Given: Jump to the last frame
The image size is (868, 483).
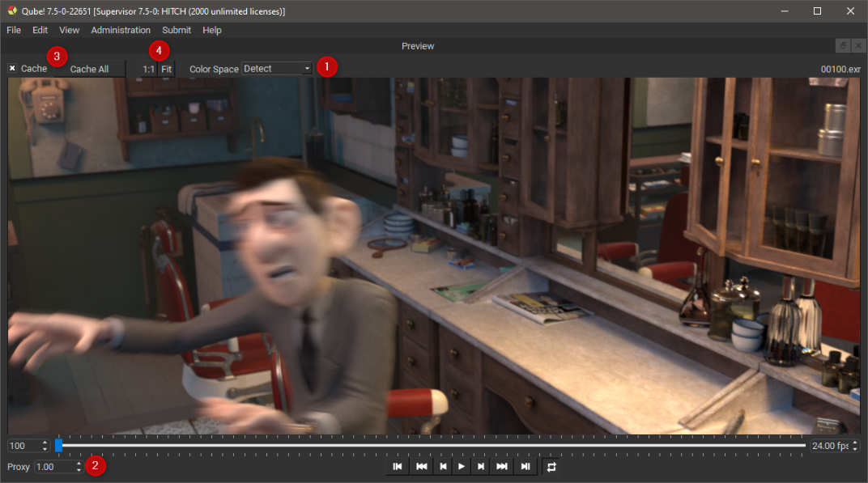Looking at the screenshot, I should click(525, 467).
